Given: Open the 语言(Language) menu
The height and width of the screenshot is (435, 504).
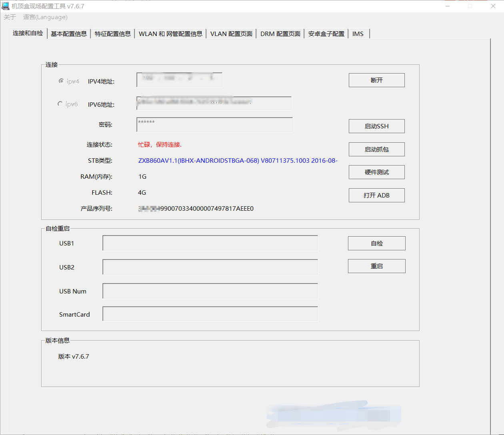Looking at the screenshot, I should coord(45,17).
